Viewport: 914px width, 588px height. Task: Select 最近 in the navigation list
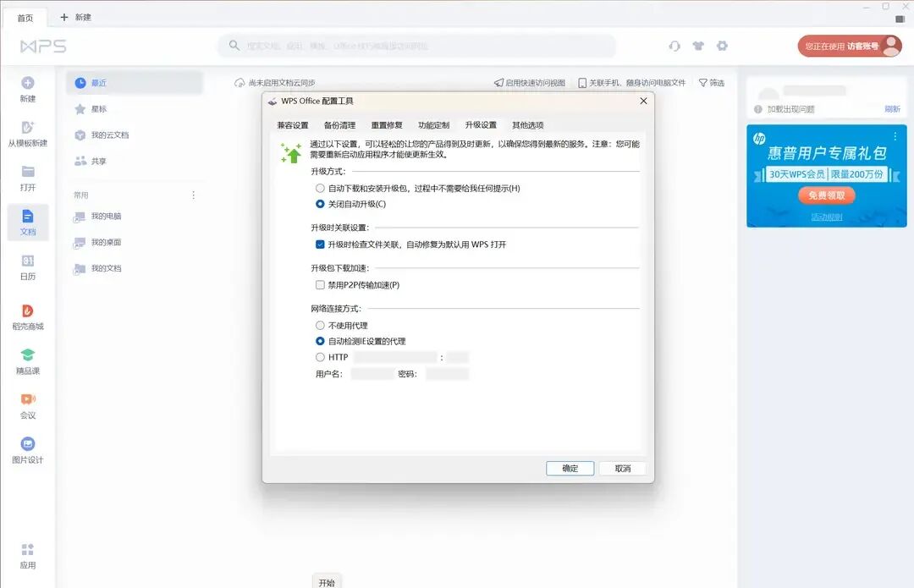134,83
